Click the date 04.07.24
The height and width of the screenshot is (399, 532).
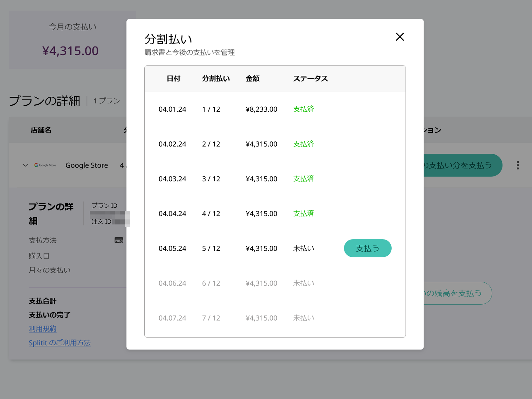(x=172, y=318)
